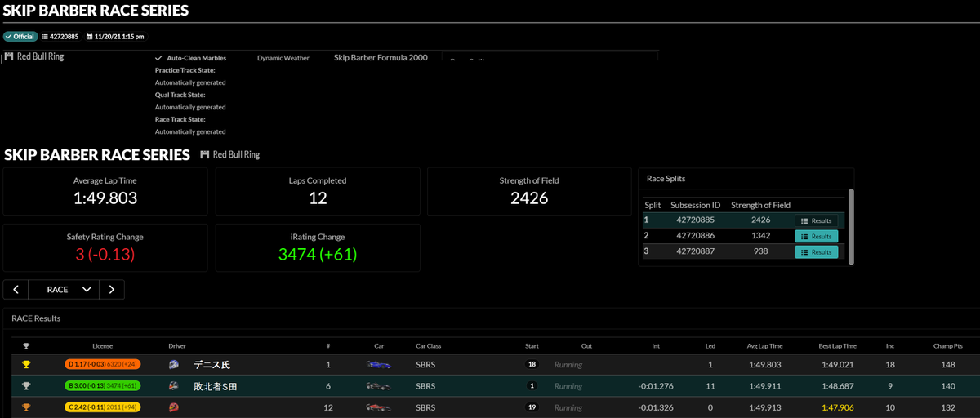Go to next session with right arrow
Screen dimensions: 980x418
112,289
